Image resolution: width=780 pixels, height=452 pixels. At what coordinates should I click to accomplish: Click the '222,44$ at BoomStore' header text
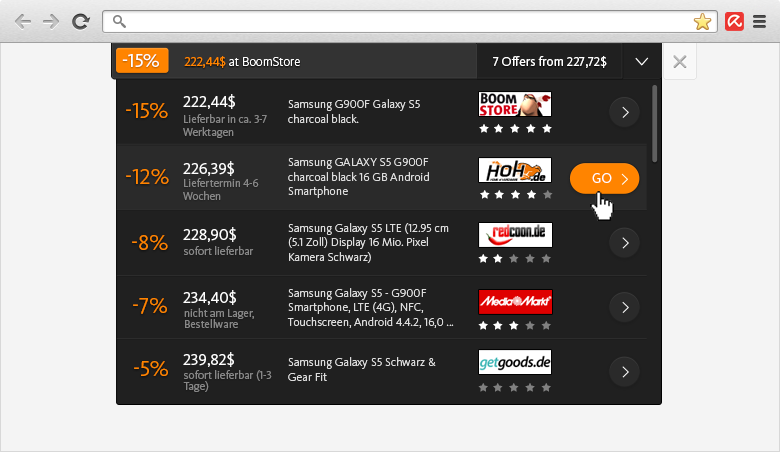coord(242,62)
